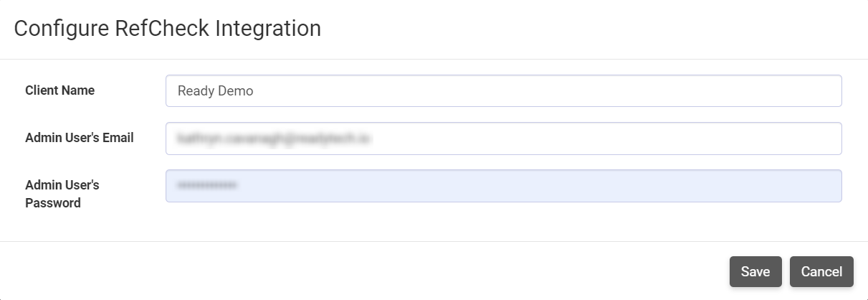868x300 pixels.
Task: Place cursor on the "Ready Demo" text
Action: tap(215, 91)
